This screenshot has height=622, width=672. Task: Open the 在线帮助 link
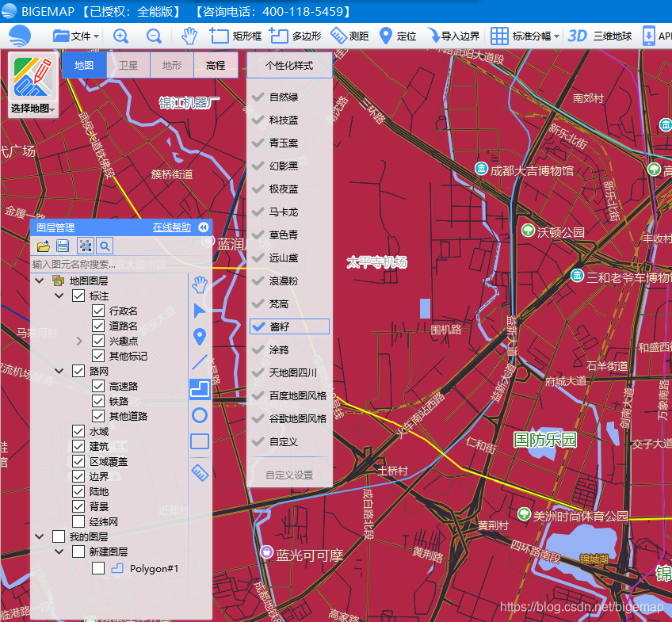pos(172,227)
